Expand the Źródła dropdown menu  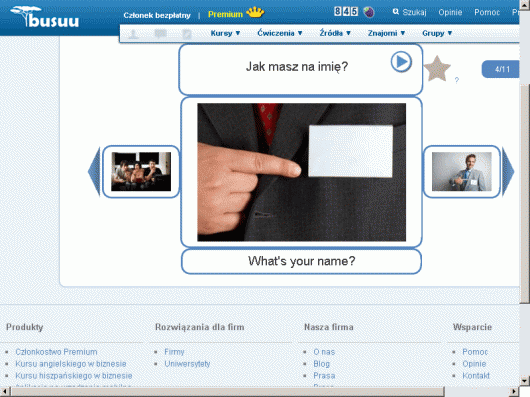pos(335,33)
